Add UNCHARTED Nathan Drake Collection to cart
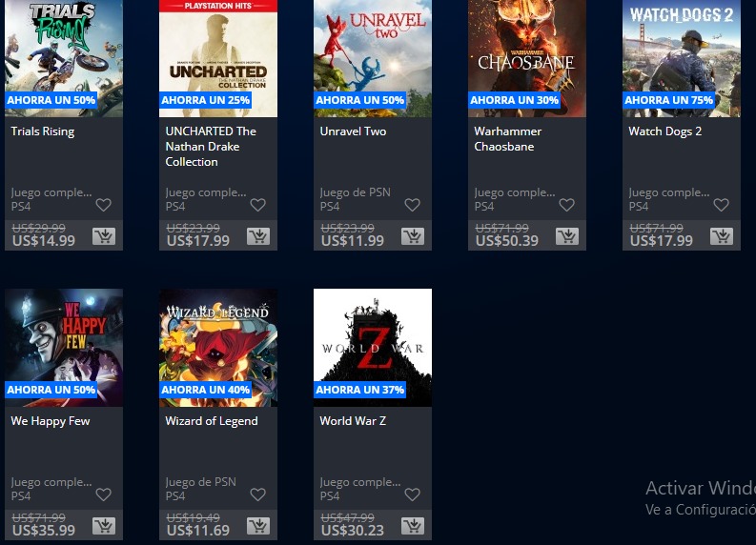Screen dimensions: 756x545 tap(258, 236)
